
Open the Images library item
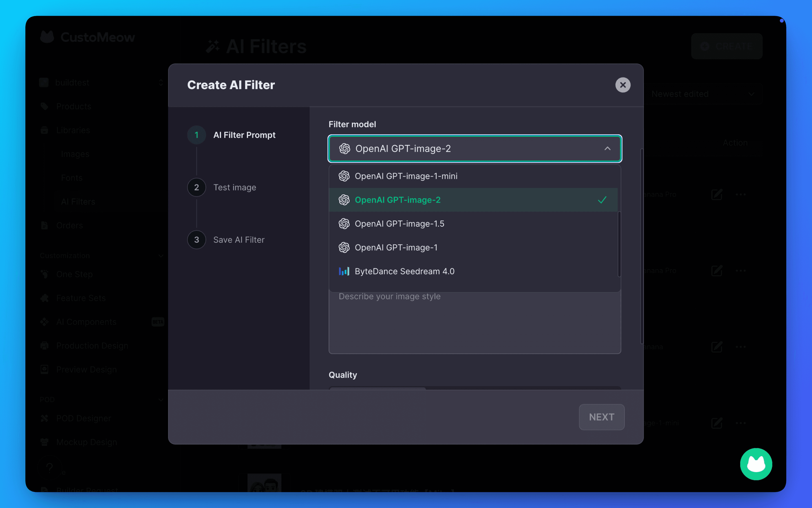[75, 154]
